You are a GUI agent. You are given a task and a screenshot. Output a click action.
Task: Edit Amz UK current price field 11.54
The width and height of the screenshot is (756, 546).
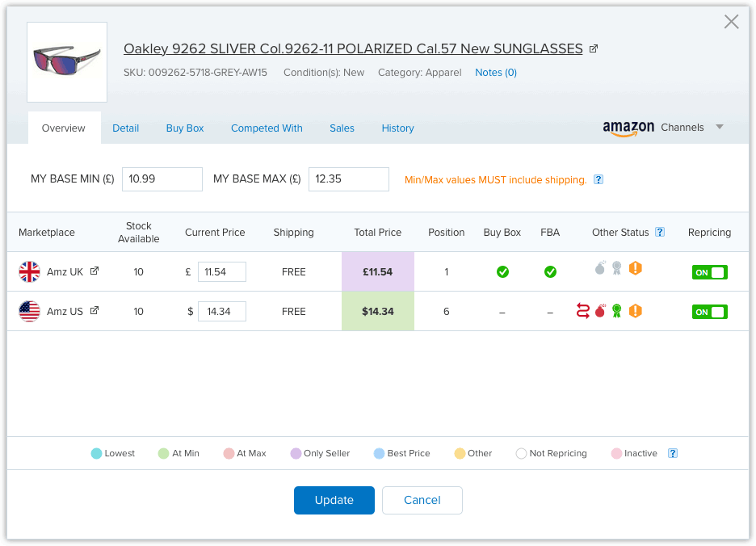coord(222,271)
